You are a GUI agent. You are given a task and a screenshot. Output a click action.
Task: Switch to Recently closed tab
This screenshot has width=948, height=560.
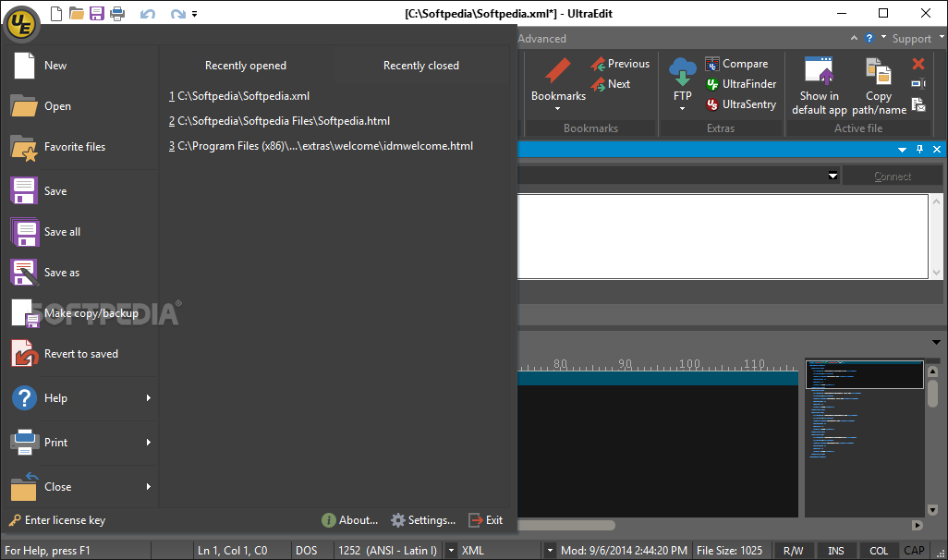pos(421,66)
